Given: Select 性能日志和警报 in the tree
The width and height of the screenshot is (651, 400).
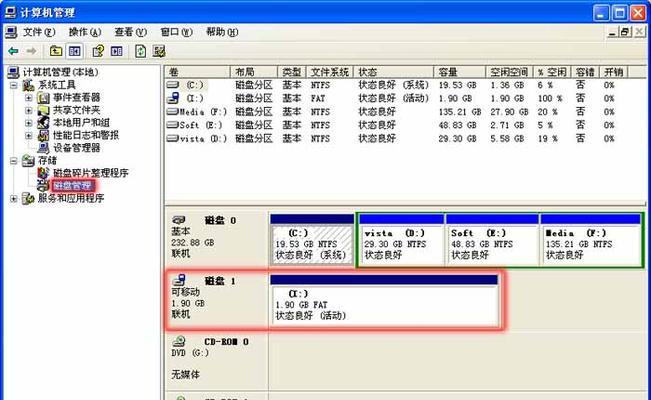Looking at the screenshot, I should tap(86, 135).
